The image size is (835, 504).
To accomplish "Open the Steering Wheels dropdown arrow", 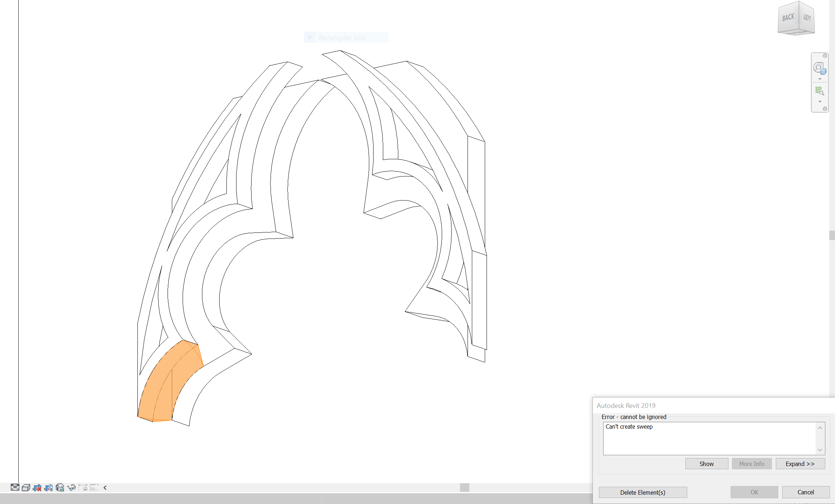I will (820, 79).
